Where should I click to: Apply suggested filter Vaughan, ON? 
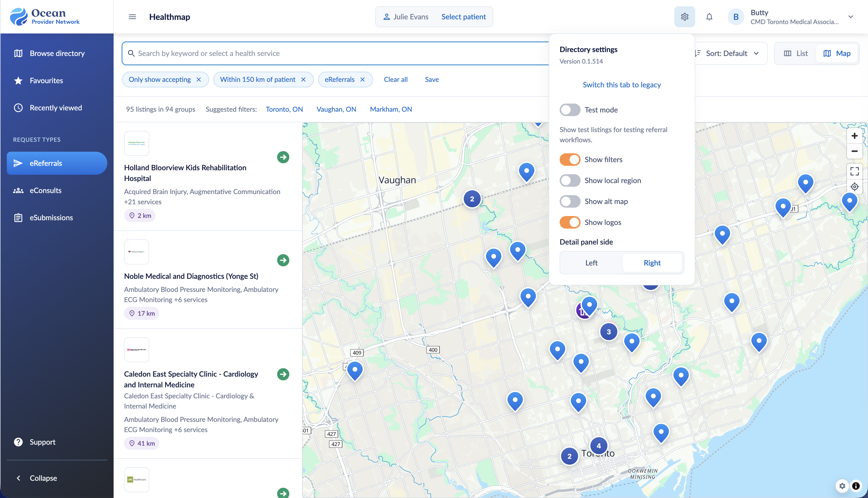coord(336,109)
